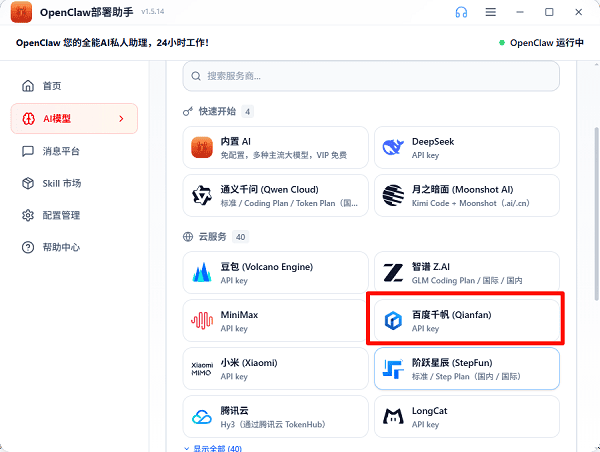Open the hamburger menu in title bar
The height and width of the screenshot is (452, 600).
491,12
